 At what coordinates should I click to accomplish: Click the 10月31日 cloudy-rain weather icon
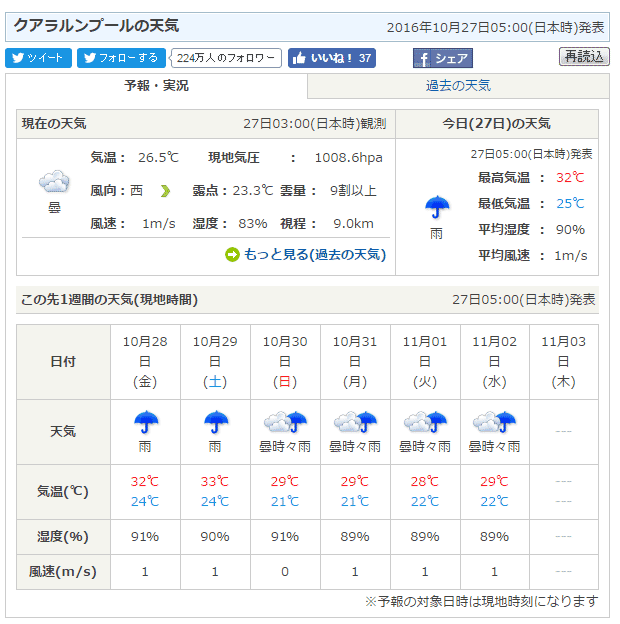pyautogui.click(x=355, y=422)
